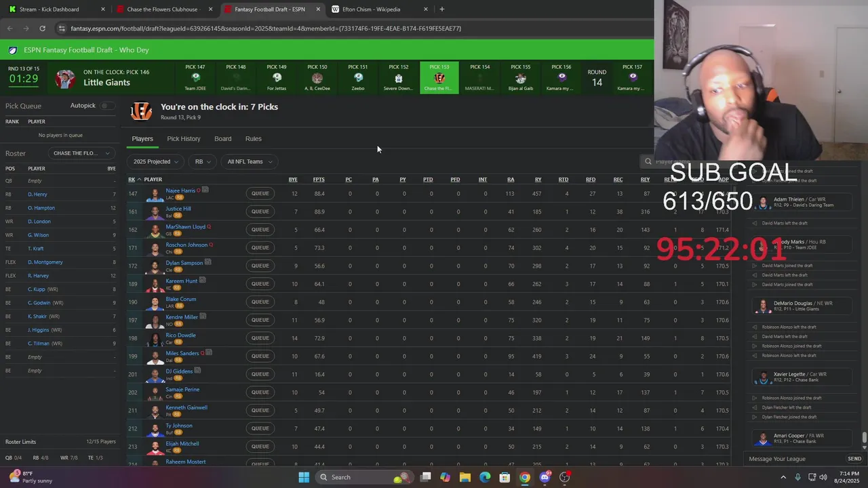Viewport: 868px width, 488px height.
Task: Queue MarShawn Lloyd
Action: 260,230
